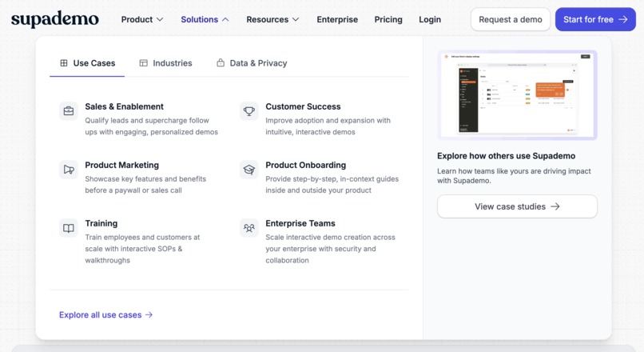
Task: Switch to the Industries tab
Action: point(165,63)
